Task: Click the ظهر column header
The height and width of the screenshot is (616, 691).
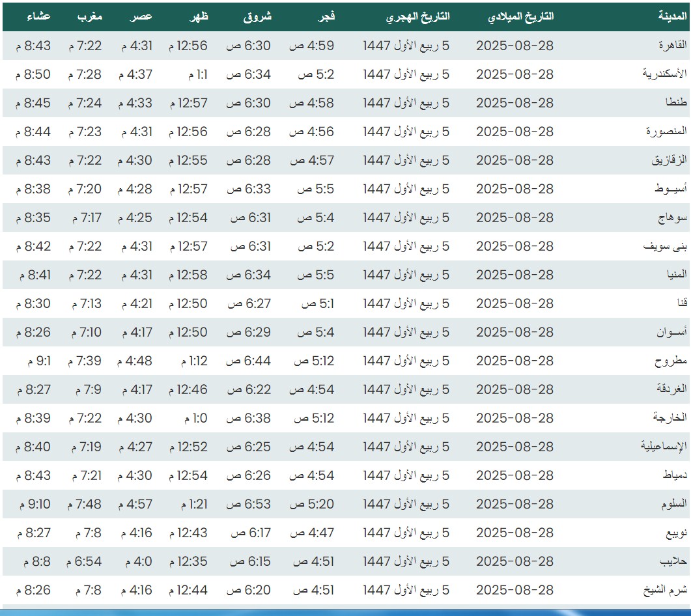Action: (199, 17)
